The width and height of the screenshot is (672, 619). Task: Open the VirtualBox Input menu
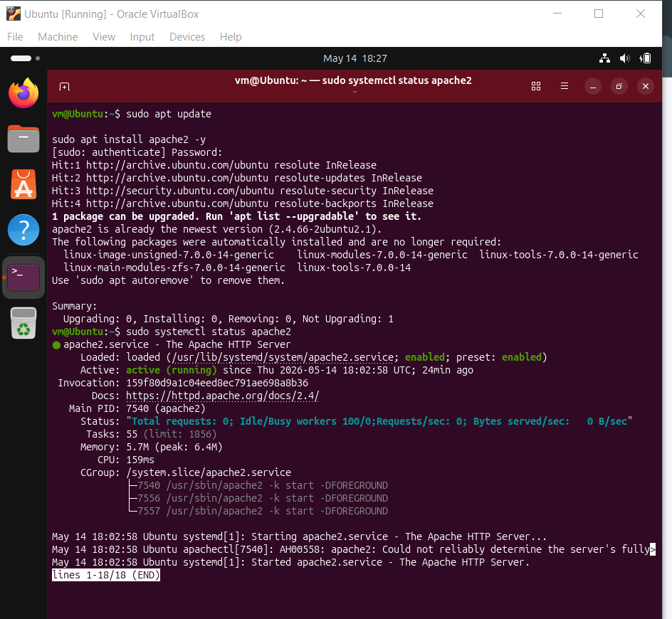coord(142,37)
